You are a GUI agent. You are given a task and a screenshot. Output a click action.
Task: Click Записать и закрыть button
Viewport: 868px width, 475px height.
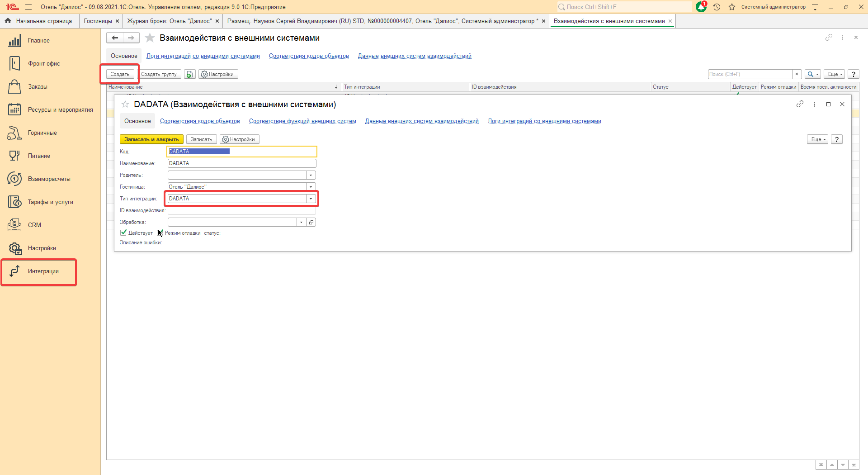click(x=151, y=139)
